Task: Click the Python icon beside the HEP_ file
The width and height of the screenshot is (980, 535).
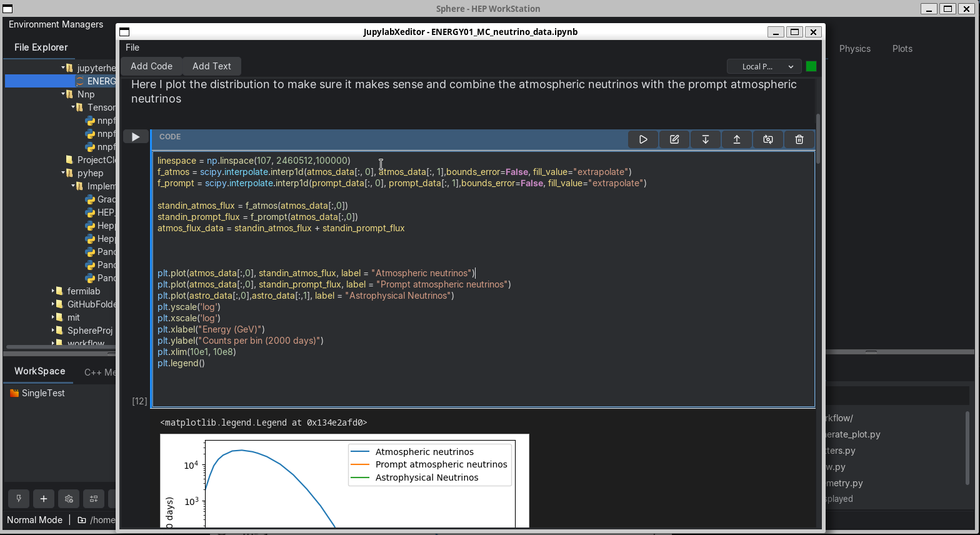Action: click(x=90, y=212)
